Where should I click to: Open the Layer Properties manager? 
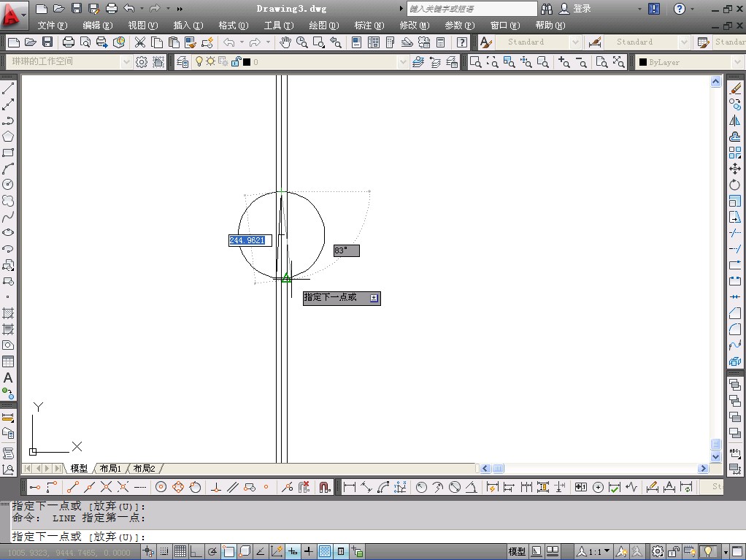pos(182,62)
